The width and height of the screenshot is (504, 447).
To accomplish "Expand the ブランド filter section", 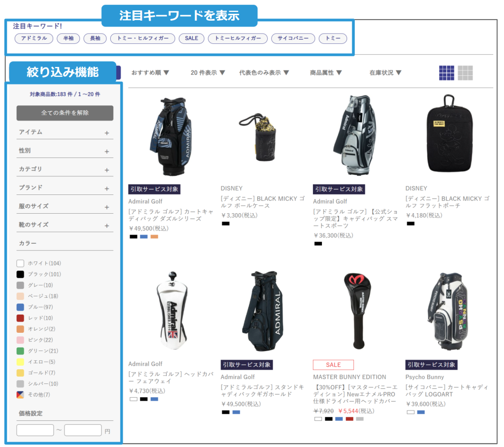I will coord(65,188).
